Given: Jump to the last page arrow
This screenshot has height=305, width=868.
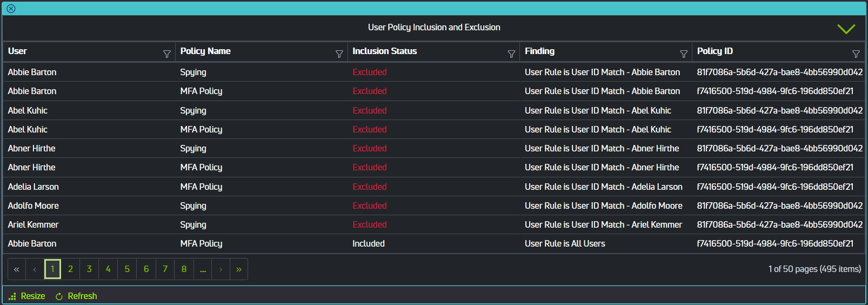Looking at the screenshot, I should point(239,269).
